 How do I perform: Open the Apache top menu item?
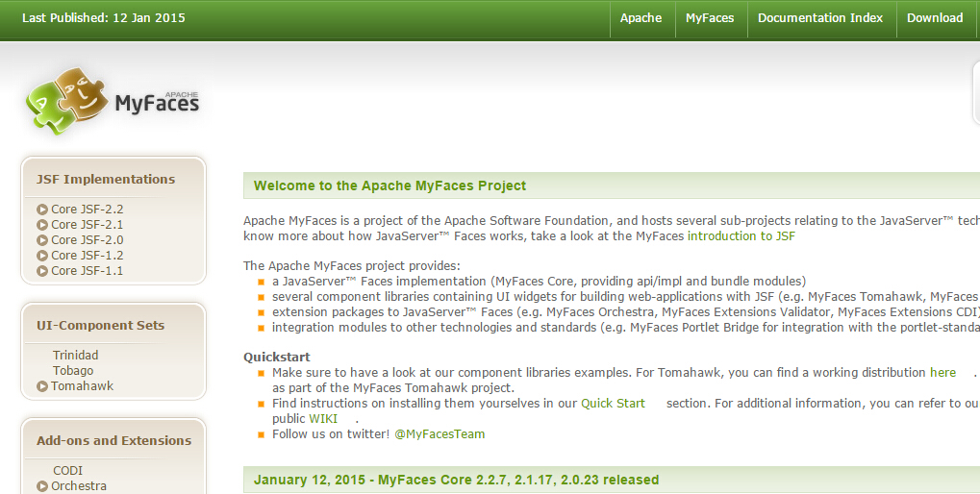641,18
